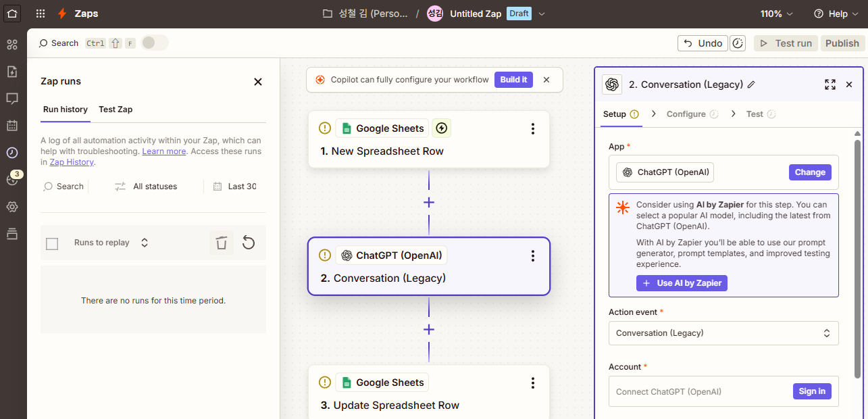Expand the step editor panel to fullscreen
868x419 pixels.
coord(830,84)
